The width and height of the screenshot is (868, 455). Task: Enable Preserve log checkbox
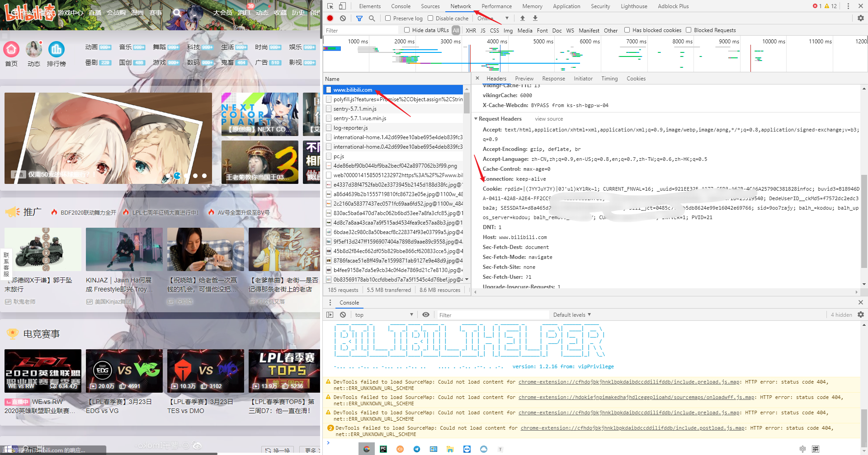point(388,18)
